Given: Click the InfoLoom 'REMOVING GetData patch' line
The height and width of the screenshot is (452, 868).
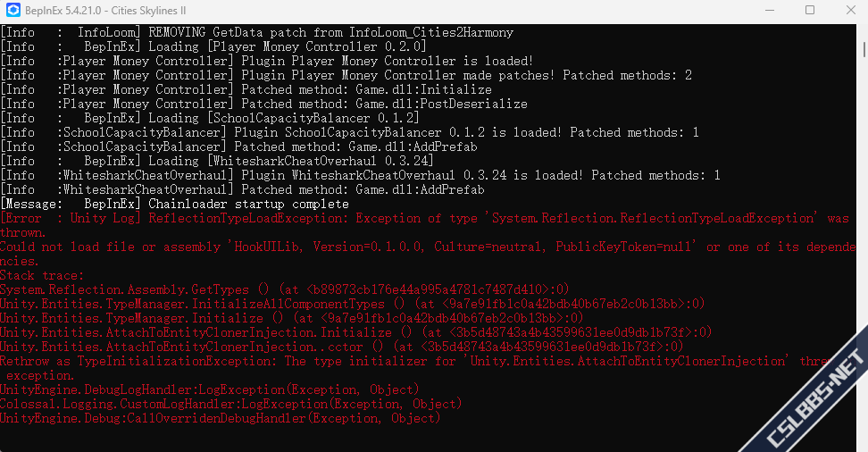Looking at the screenshot, I should pyautogui.click(x=257, y=32).
